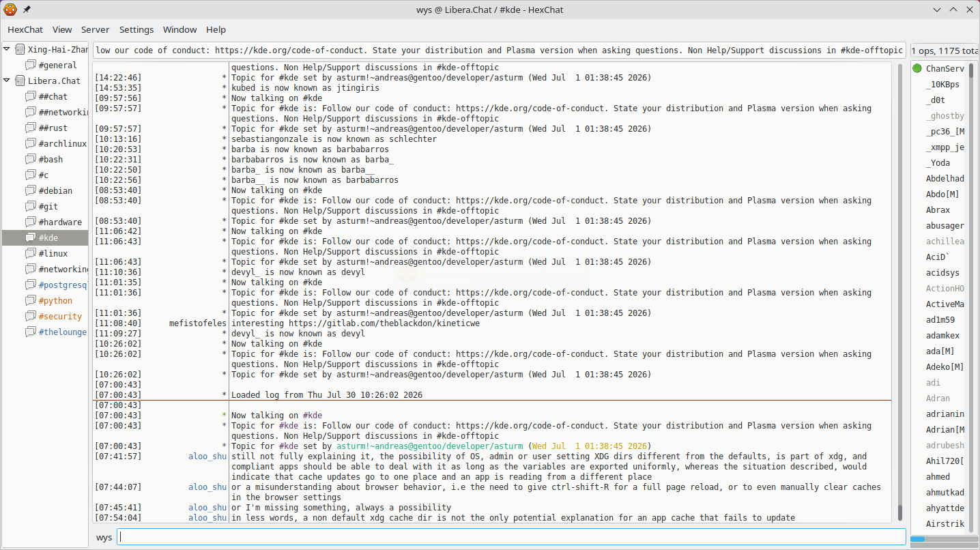980x550 pixels.
Task: Click the 'Loaded log from Thu Jul 30' line
Action: pos(327,395)
